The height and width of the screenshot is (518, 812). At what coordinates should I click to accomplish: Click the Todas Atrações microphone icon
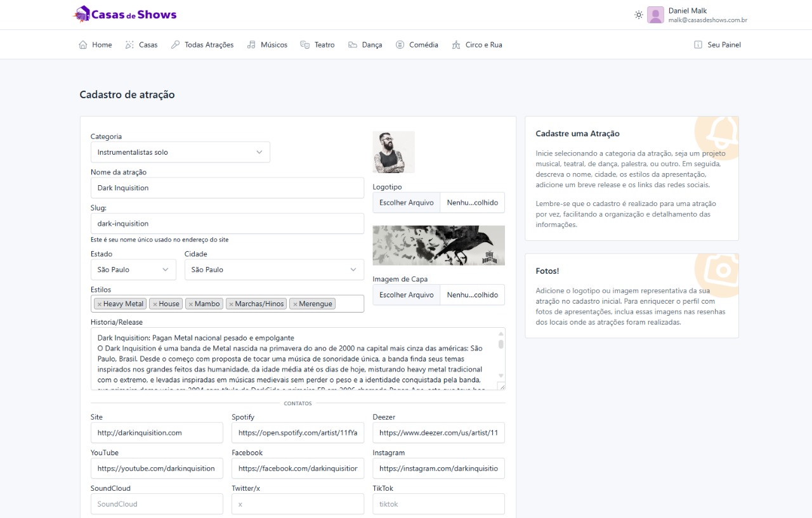tap(176, 44)
